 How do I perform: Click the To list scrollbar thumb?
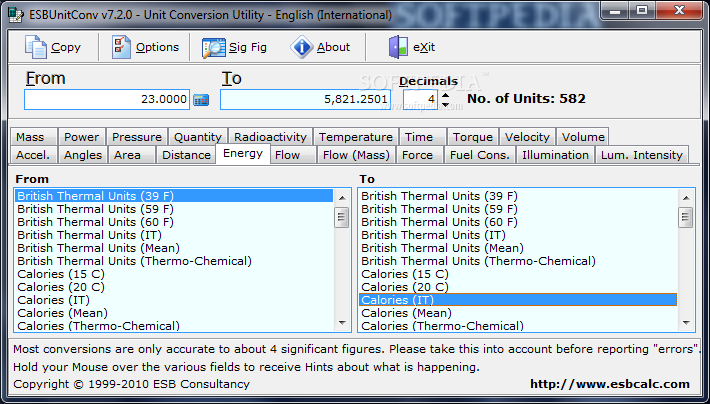click(686, 218)
